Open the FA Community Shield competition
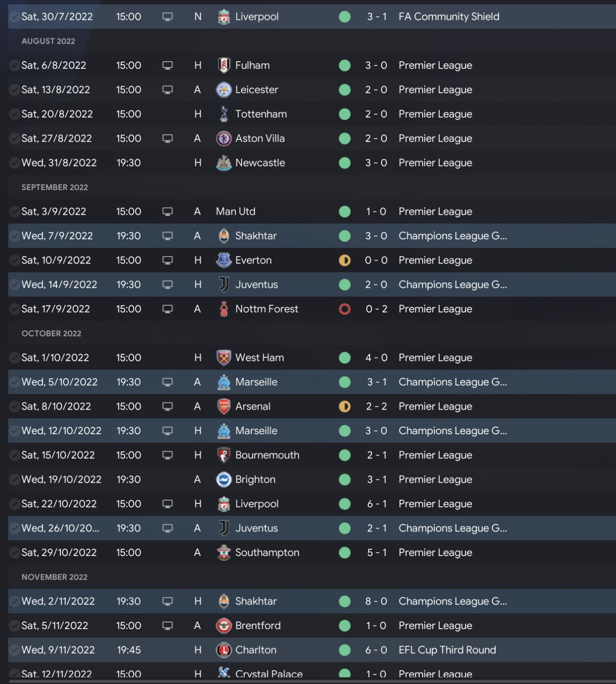616x684 pixels. coord(449,17)
